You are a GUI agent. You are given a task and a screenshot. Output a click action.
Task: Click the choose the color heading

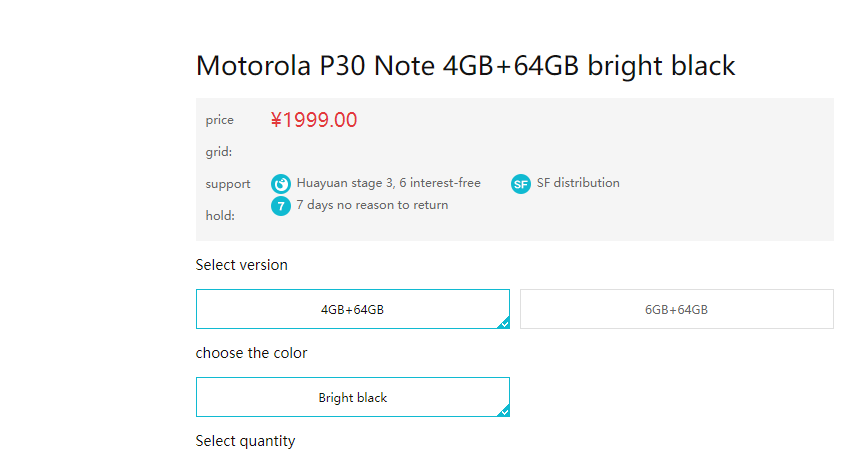[251, 353]
